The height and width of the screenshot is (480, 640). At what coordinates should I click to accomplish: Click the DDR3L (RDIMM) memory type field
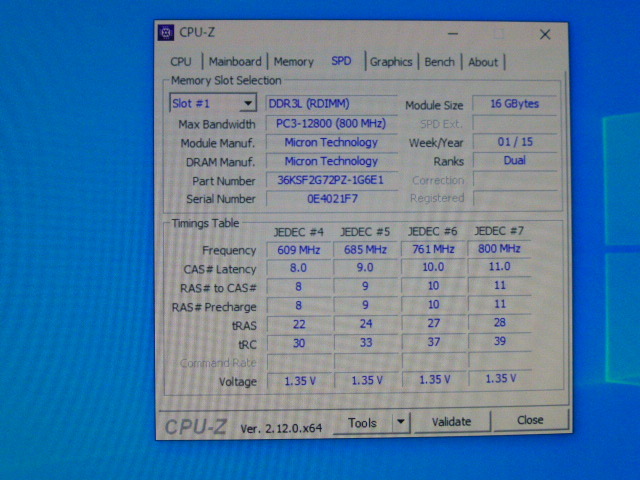331,104
